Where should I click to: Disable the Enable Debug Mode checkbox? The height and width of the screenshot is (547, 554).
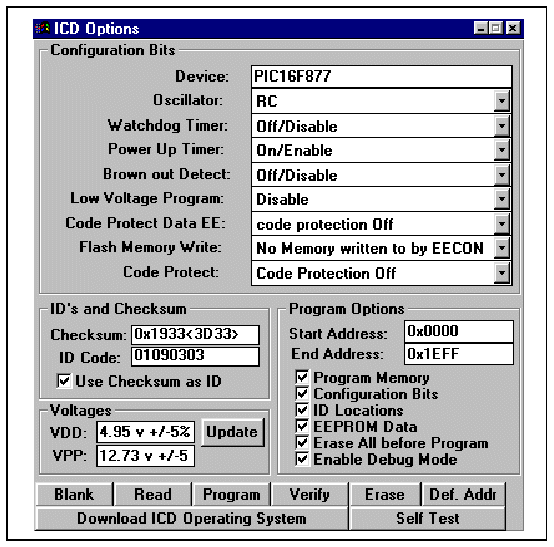click(x=302, y=459)
